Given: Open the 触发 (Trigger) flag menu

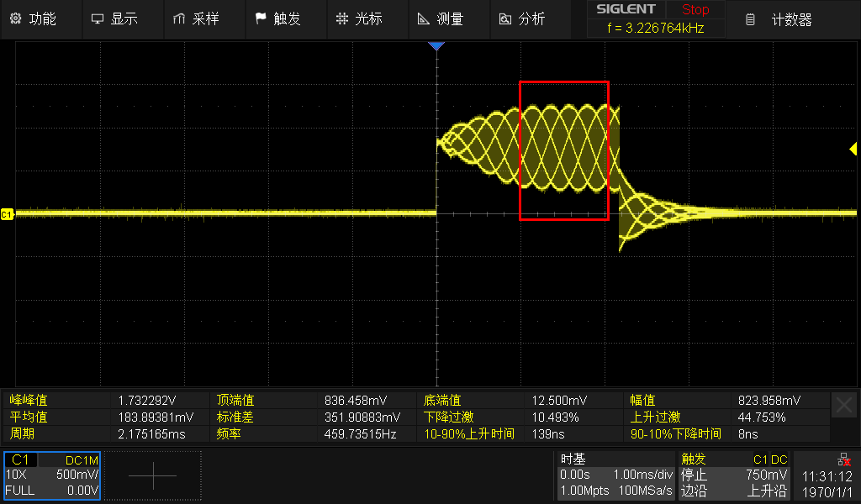Looking at the screenshot, I should coord(277,18).
